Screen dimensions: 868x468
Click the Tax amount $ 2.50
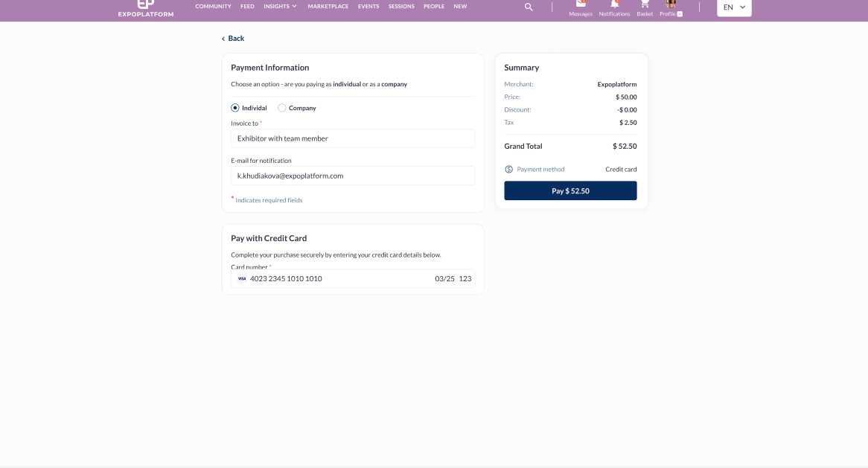click(628, 123)
